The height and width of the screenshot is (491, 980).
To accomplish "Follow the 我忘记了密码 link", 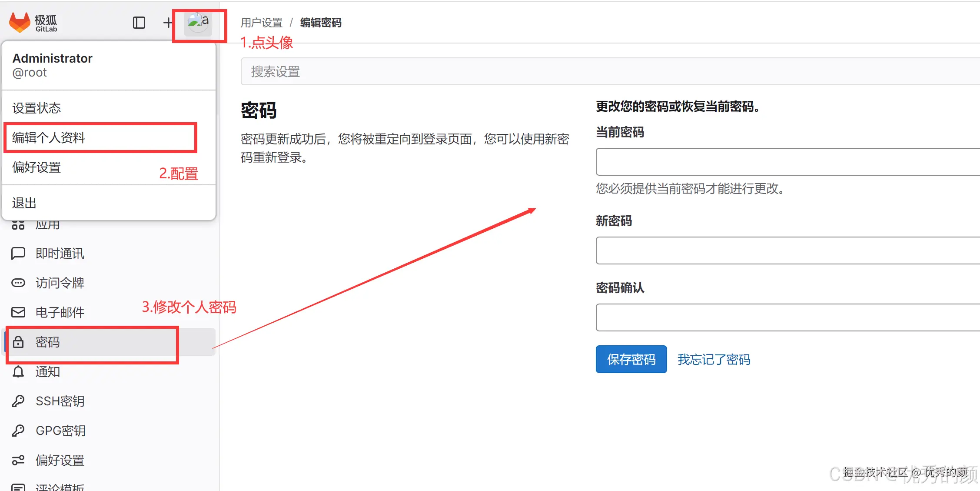I will coord(714,359).
